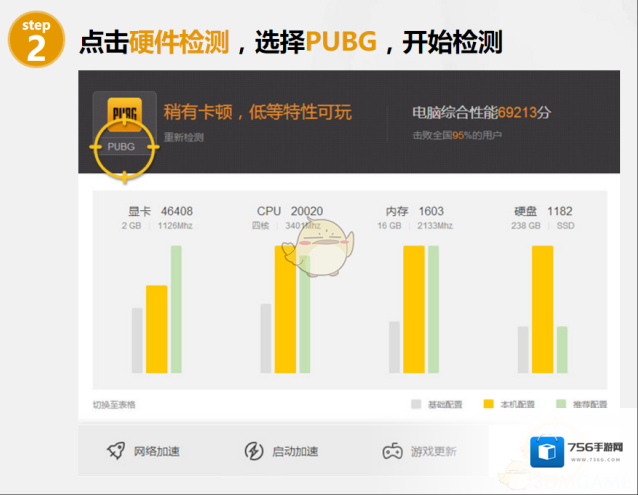Click the startup acceleration lightning icon
Image resolution: width=638 pixels, height=495 pixels.
[x=254, y=451]
